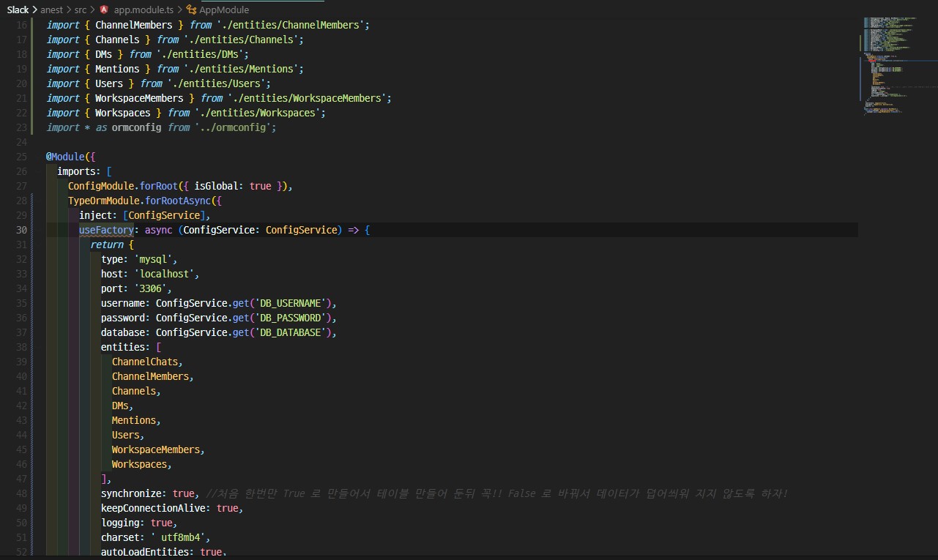938x560 pixels.
Task: Click the 'mysql' type value
Action: (x=153, y=259)
